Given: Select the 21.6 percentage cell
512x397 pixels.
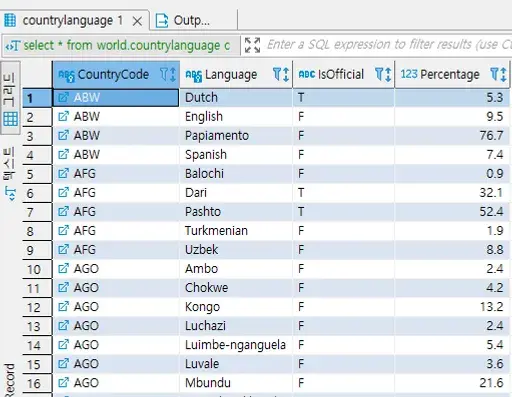Looking at the screenshot, I should [452, 382].
